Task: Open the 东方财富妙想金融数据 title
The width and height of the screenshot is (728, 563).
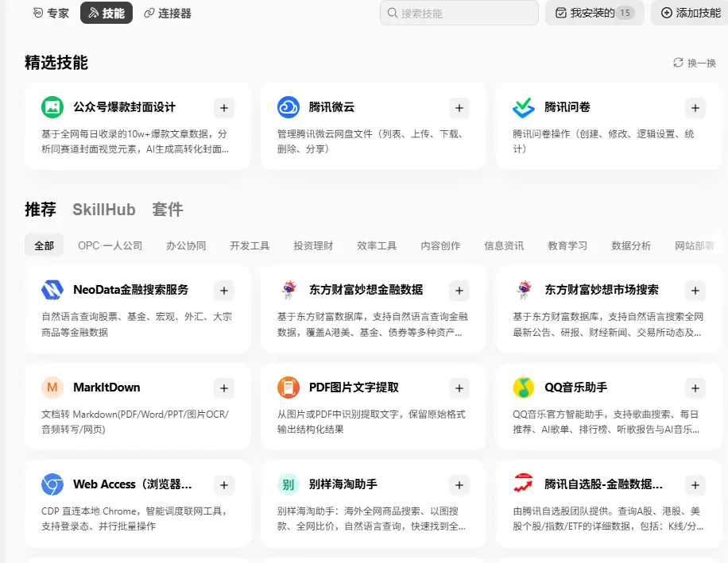Action: (366, 290)
